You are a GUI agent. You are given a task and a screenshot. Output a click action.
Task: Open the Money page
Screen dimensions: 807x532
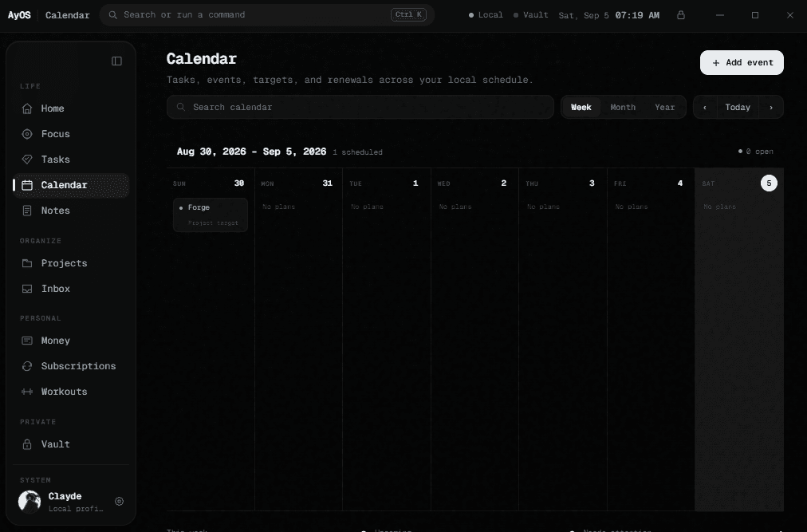tap(70, 341)
